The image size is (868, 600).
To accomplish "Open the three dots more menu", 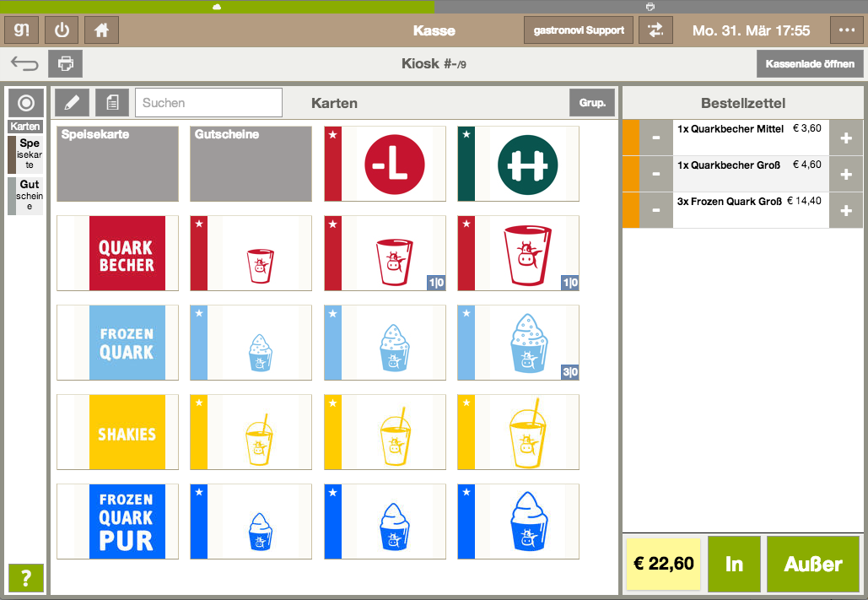I will 846,30.
